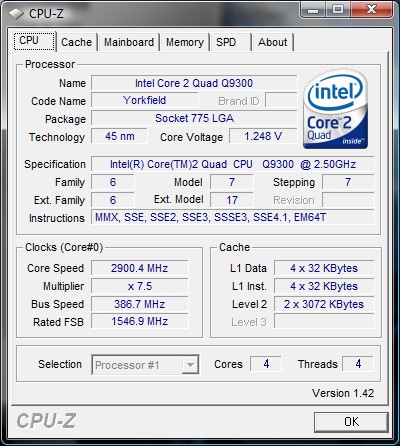This screenshot has height=446, width=400.
Task: Click the Multiplier value x 7.5
Action: click(140, 286)
